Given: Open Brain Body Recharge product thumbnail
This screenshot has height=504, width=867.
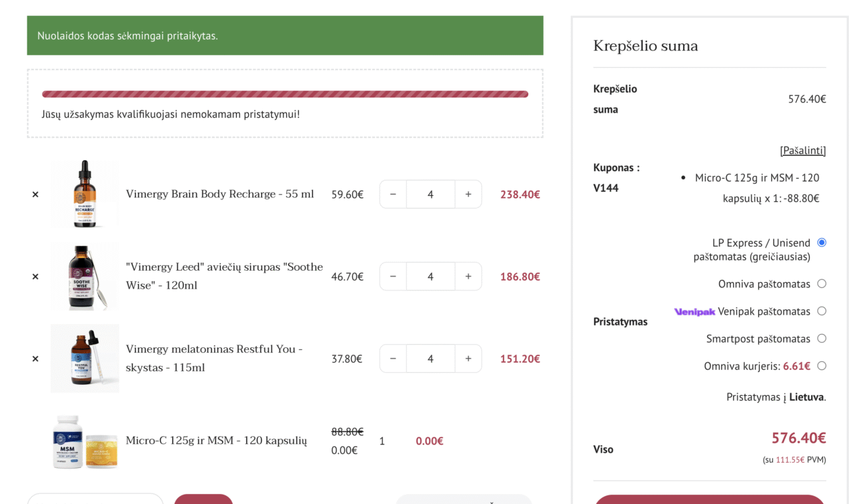Looking at the screenshot, I should (85, 194).
